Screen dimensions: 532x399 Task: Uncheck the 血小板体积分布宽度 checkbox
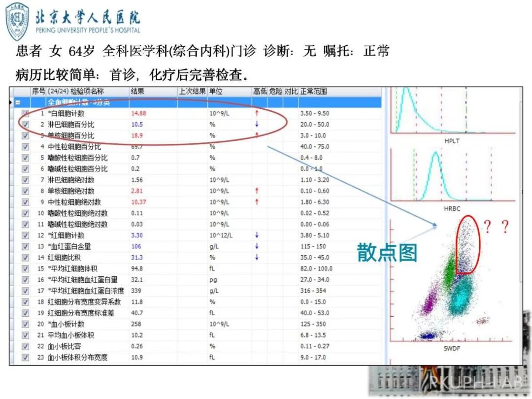pyautogui.click(x=26, y=357)
